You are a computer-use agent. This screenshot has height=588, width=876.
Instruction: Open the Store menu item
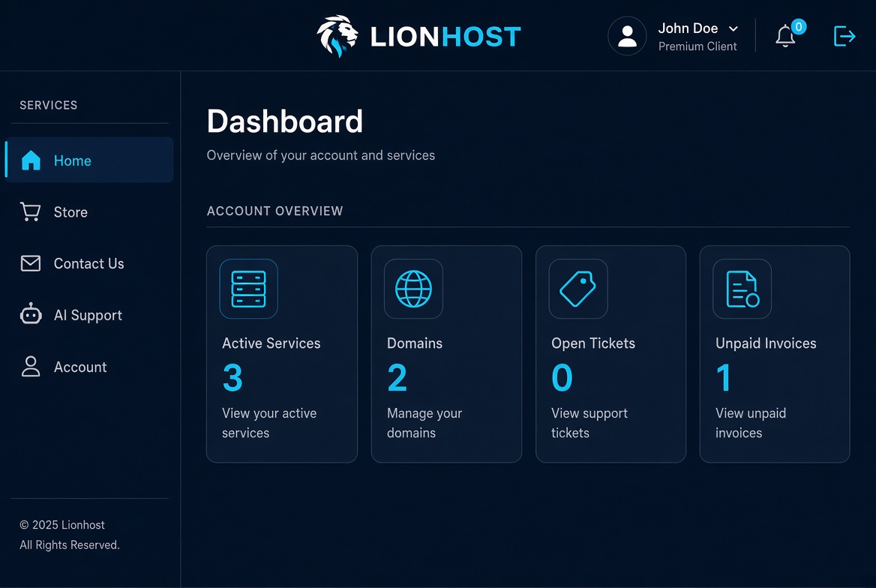click(x=89, y=211)
